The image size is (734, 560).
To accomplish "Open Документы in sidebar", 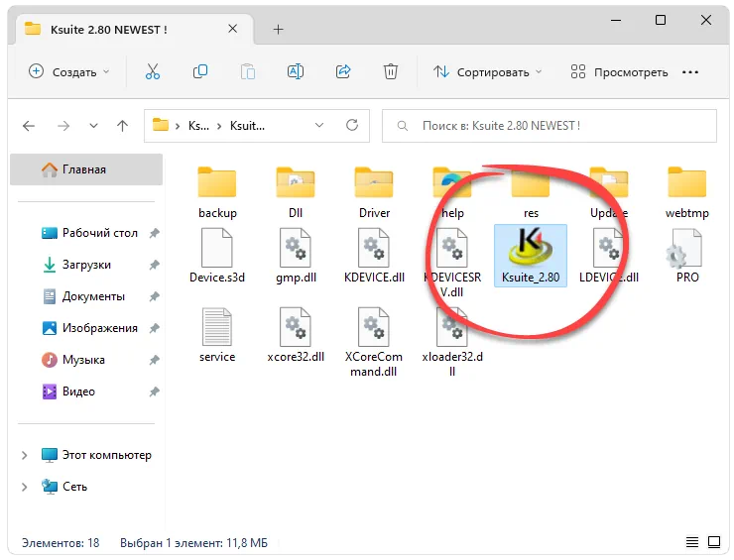I will tap(84, 296).
